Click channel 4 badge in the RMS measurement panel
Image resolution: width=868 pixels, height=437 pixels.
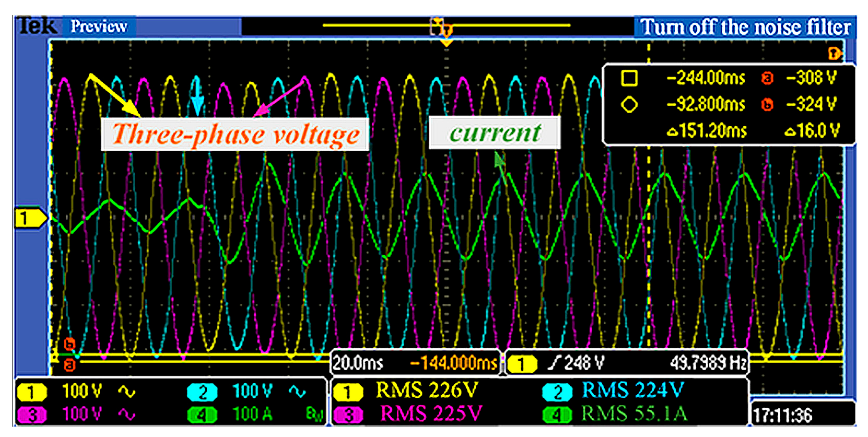(557, 415)
